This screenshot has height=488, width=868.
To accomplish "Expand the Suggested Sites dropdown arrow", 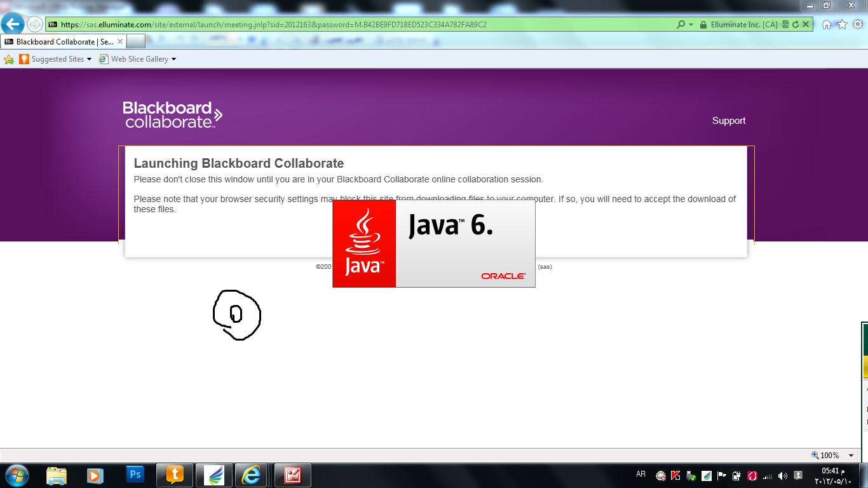I will [x=89, y=59].
